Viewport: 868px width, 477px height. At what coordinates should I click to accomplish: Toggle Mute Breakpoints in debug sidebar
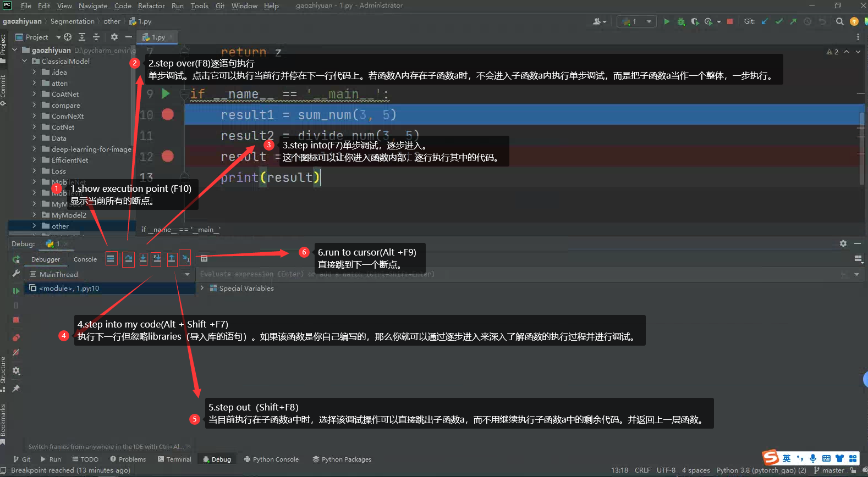(x=16, y=352)
